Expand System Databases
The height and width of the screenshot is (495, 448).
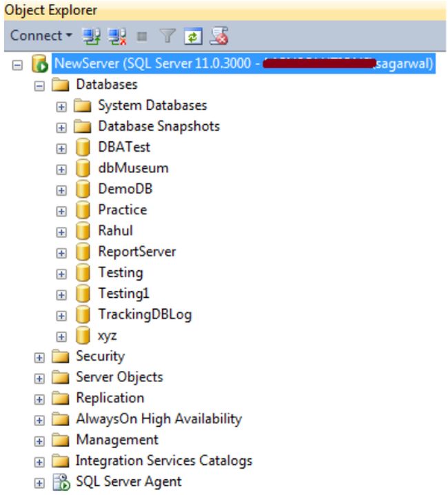click(x=61, y=107)
